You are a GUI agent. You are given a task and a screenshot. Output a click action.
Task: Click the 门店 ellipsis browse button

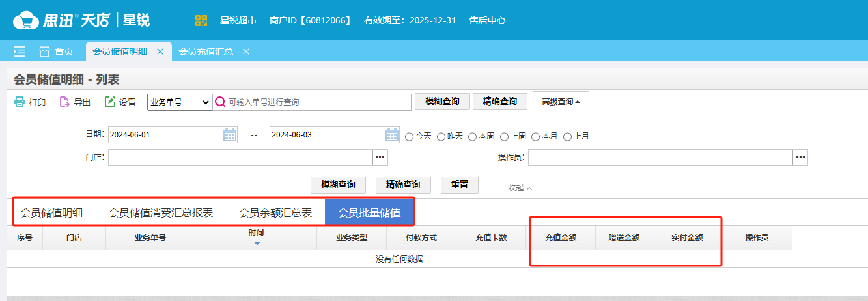(380, 158)
